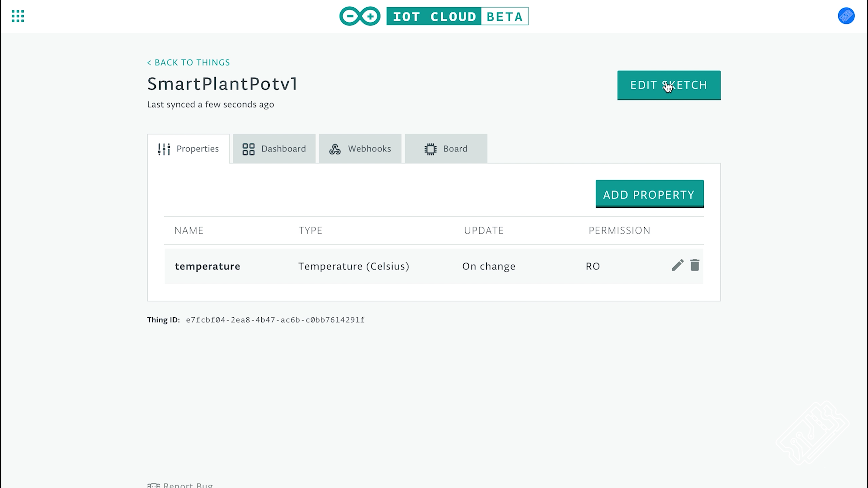Edit the temperature property with the pencil icon
This screenshot has height=488, width=868.
(x=677, y=265)
